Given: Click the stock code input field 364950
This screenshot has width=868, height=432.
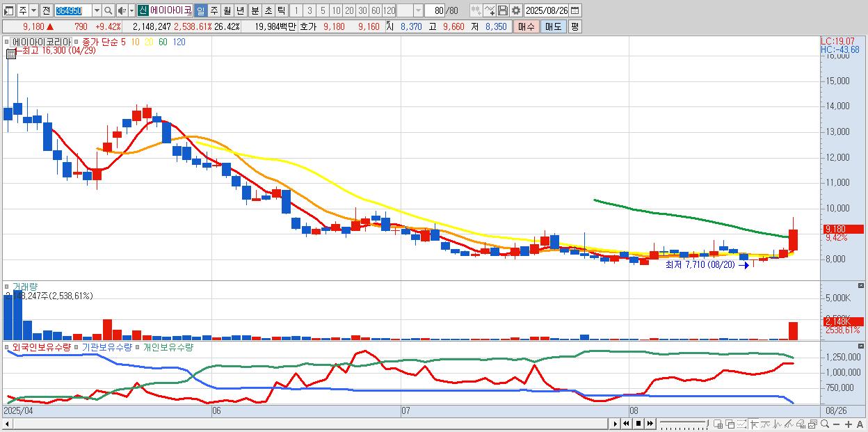Looking at the screenshot, I should (73, 10).
